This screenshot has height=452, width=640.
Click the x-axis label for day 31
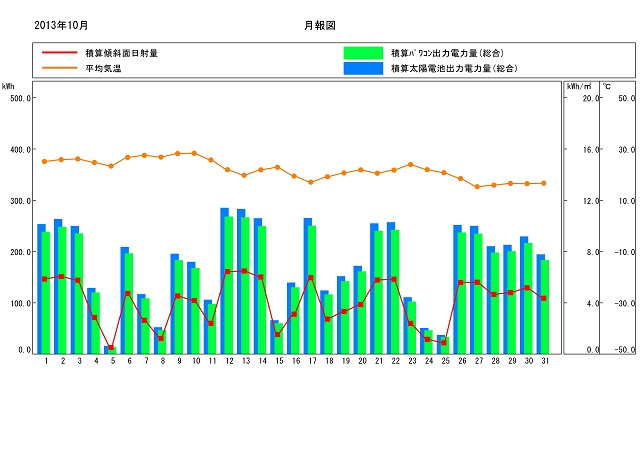coord(545,361)
